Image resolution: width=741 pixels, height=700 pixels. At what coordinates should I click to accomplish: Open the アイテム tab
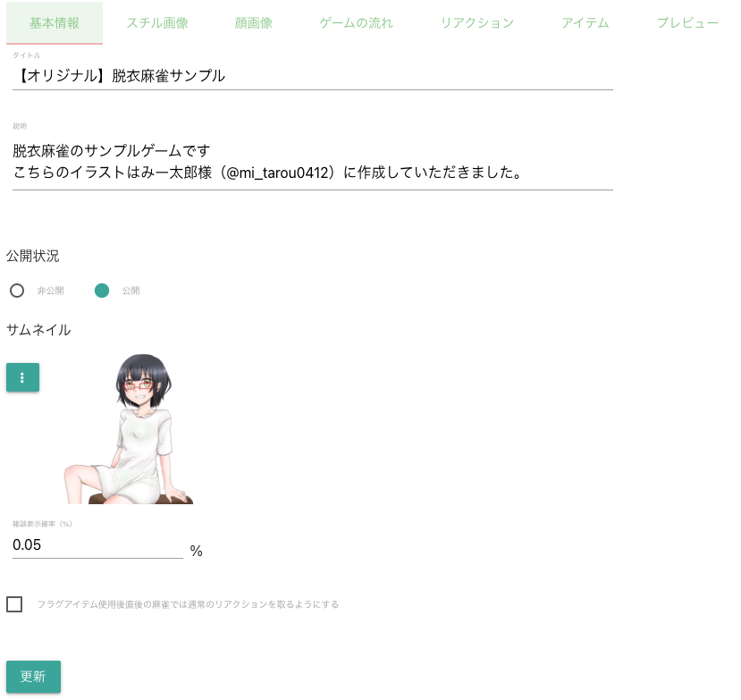pyautogui.click(x=585, y=22)
